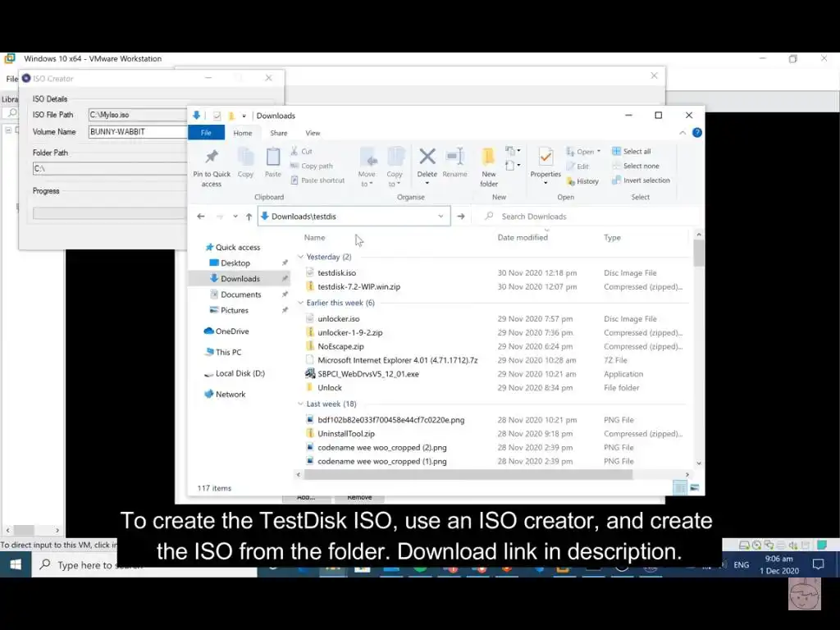Open the File tab in Explorer

pyautogui.click(x=206, y=133)
